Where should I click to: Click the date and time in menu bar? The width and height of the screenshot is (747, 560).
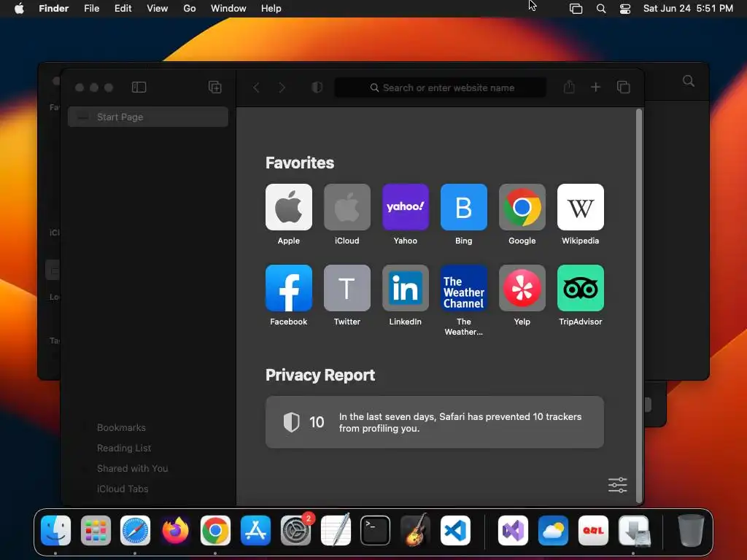(688, 8)
